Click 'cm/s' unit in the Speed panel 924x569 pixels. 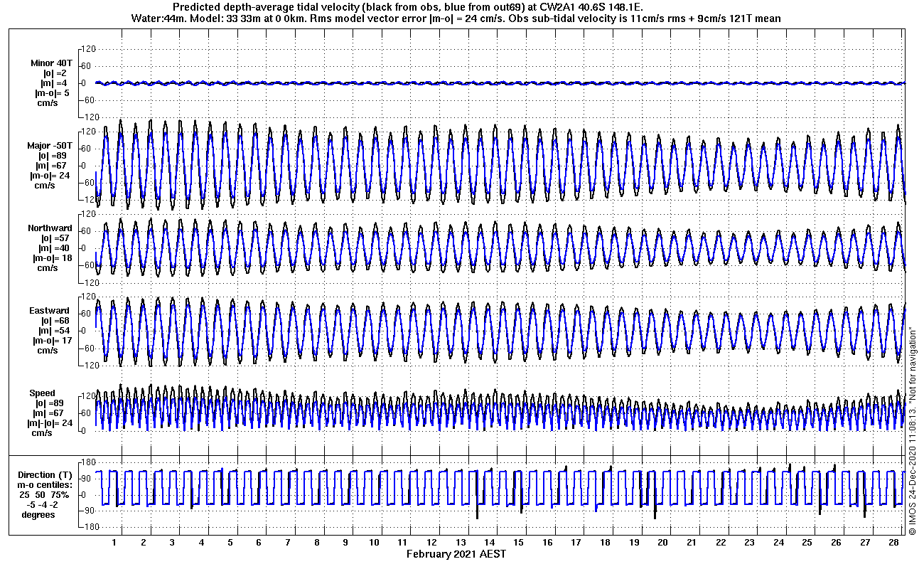[x=41, y=433]
